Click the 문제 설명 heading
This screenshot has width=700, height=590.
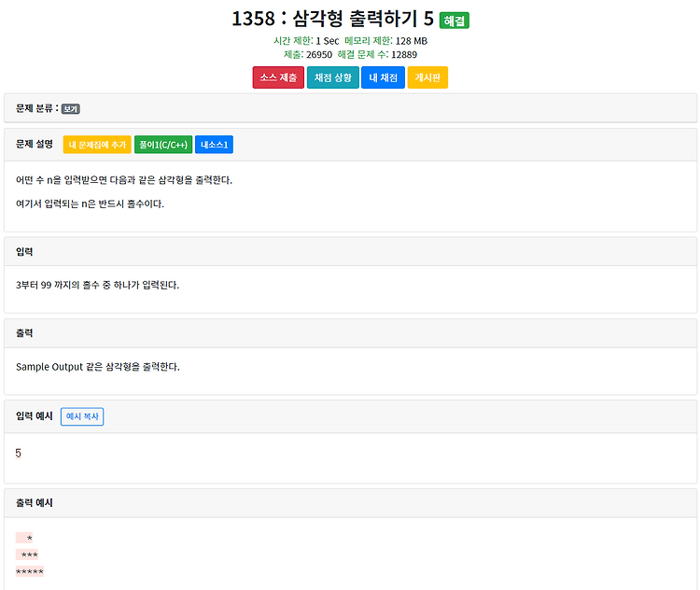35,144
